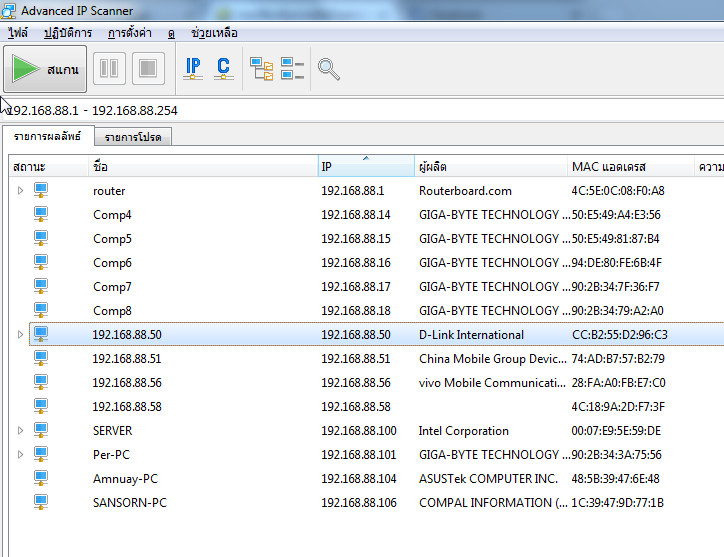The width and height of the screenshot is (724, 557).
Task: Select the Amnuay-PC name entry
Action: pos(125,479)
